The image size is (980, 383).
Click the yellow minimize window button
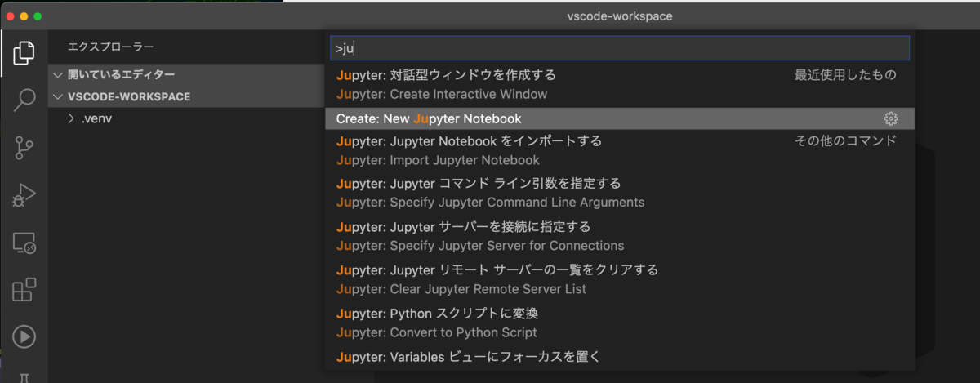24,16
